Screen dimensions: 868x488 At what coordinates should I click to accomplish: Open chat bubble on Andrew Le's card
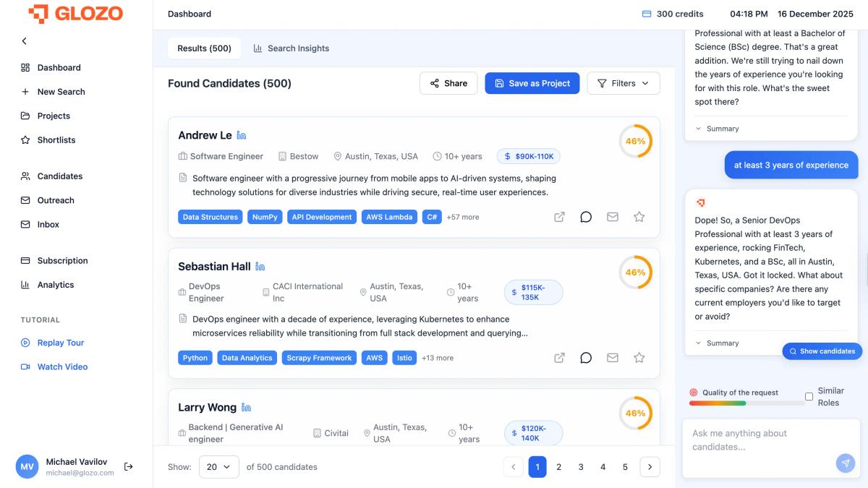click(586, 216)
